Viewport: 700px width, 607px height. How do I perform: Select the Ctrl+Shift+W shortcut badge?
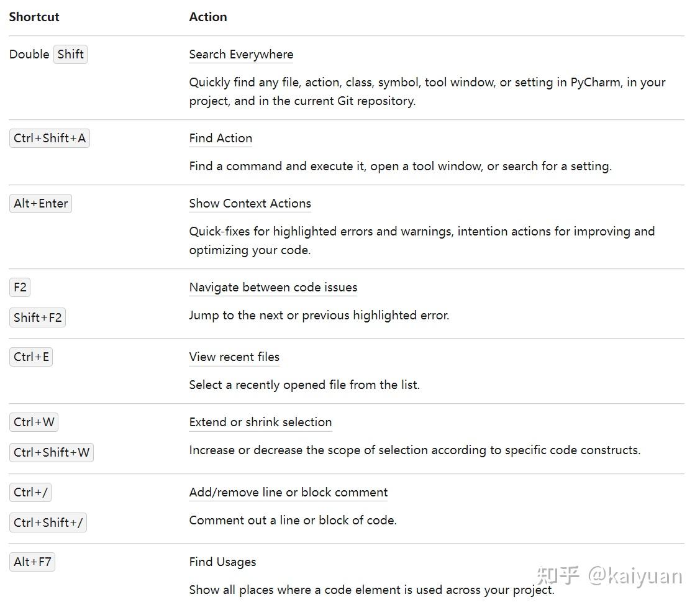pos(52,453)
